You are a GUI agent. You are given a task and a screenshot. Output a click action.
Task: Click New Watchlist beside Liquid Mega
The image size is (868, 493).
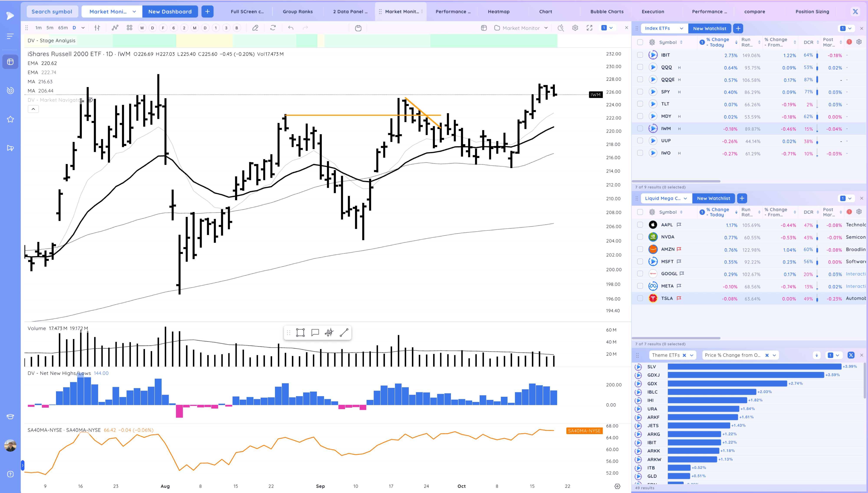point(713,199)
